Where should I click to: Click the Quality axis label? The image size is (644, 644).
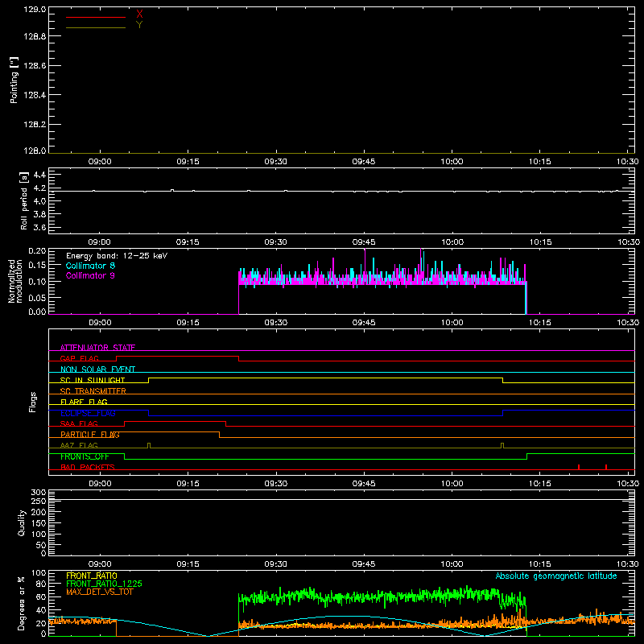coord(22,522)
